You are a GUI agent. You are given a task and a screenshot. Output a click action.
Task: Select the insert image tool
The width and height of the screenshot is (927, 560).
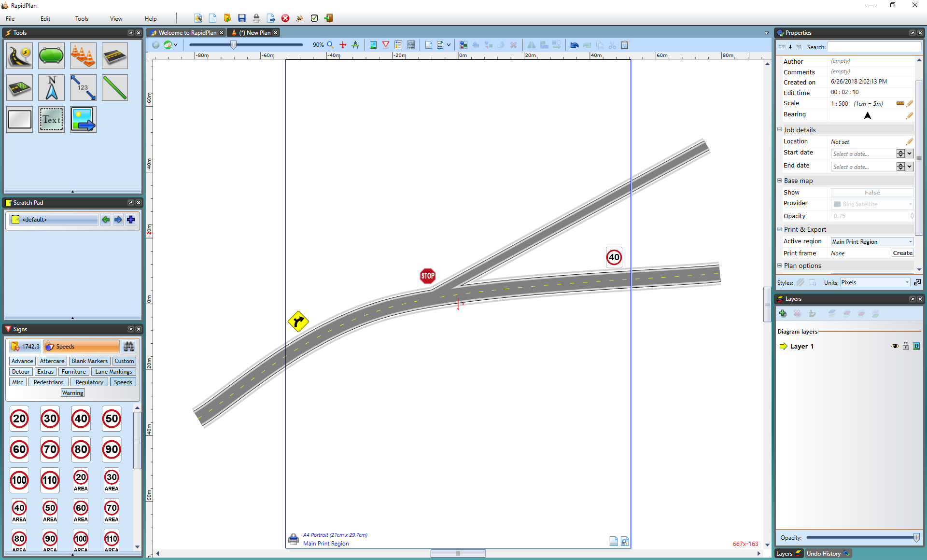point(83,120)
